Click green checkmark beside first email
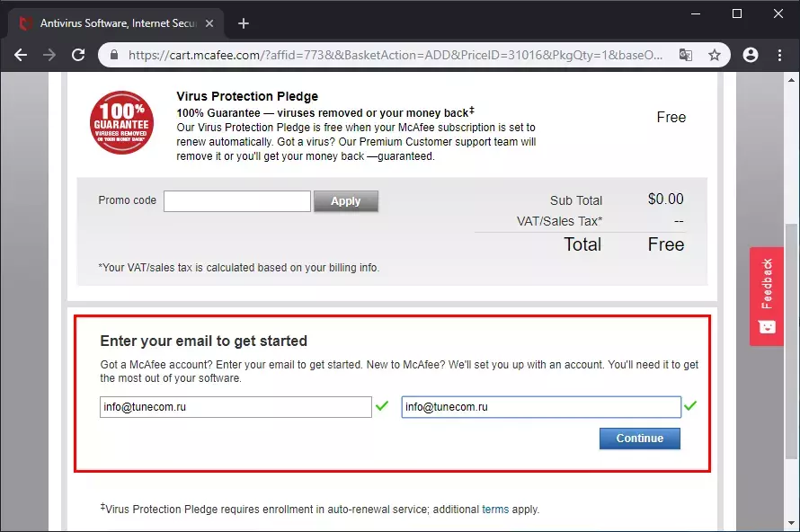Viewport: 800px width, 532px height. (382, 405)
